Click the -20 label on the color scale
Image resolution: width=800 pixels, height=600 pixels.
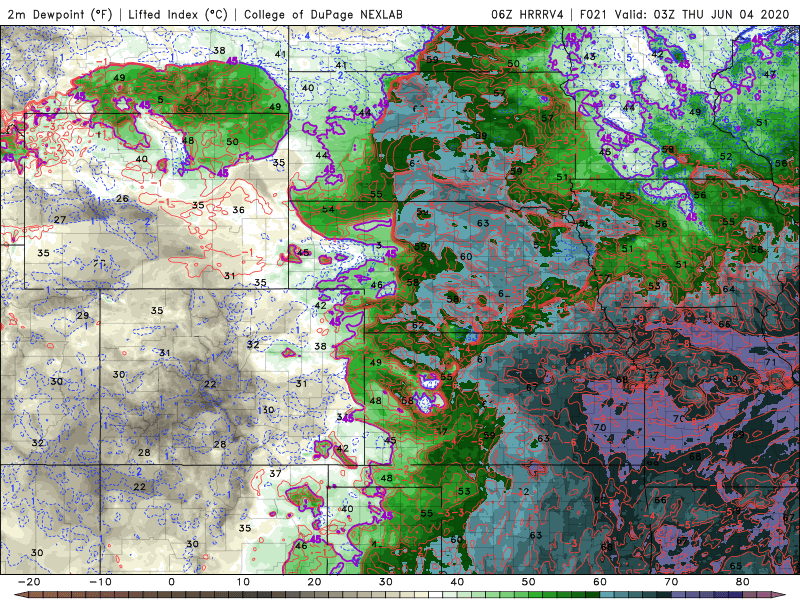click(29, 582)
